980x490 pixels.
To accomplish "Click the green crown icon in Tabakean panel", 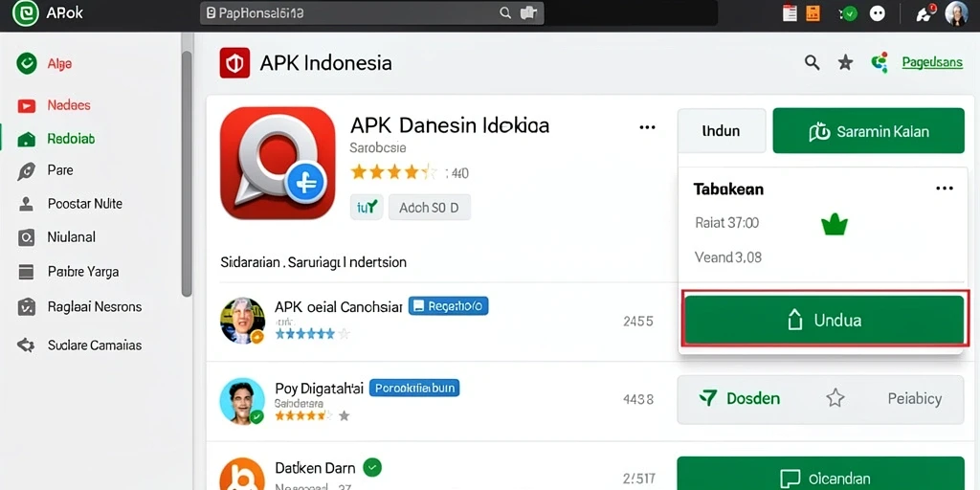I will (834, 224).
